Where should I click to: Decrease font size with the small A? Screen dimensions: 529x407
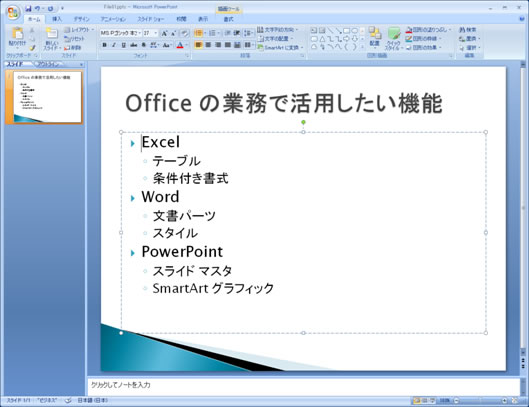click(x=173, y=33)
